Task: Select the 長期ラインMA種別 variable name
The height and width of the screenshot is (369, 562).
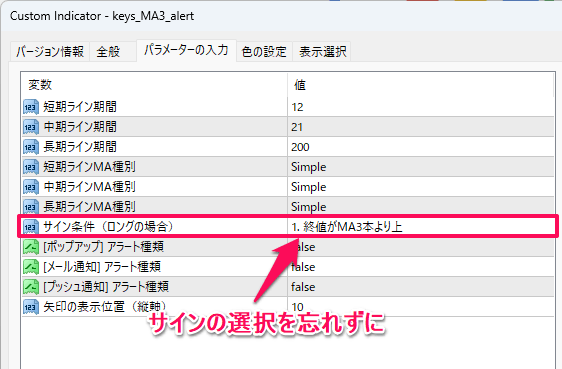Action: coord(89,207)
